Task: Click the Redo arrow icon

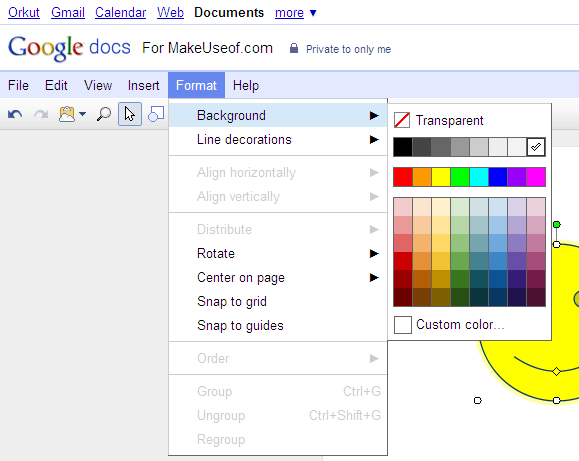Action: [41, 114]
